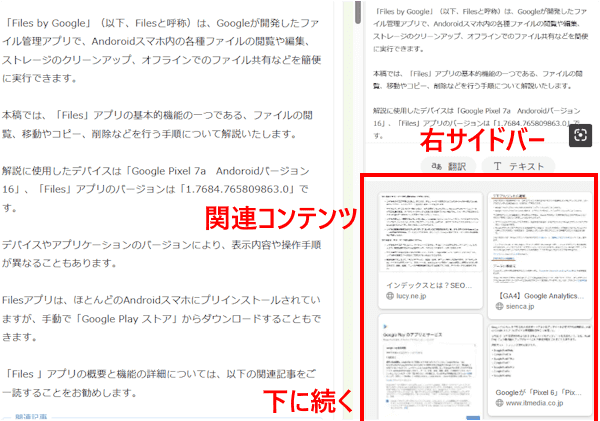Click the title 'Googleが「Pixel 6」「Pix...'
The width and height of the screenshot is (600, 421).
[538, 392]
